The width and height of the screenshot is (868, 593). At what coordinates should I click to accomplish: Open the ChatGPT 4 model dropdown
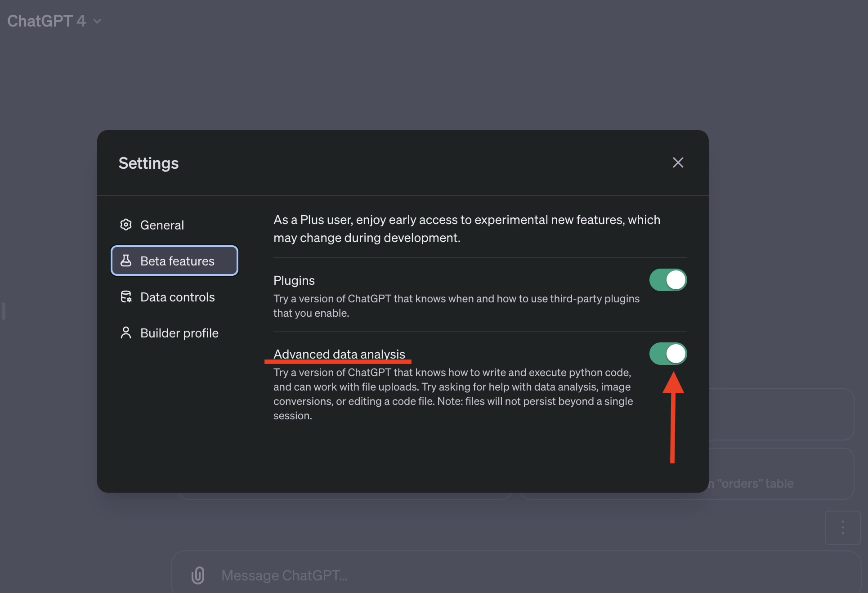click(x=47, y=21)
